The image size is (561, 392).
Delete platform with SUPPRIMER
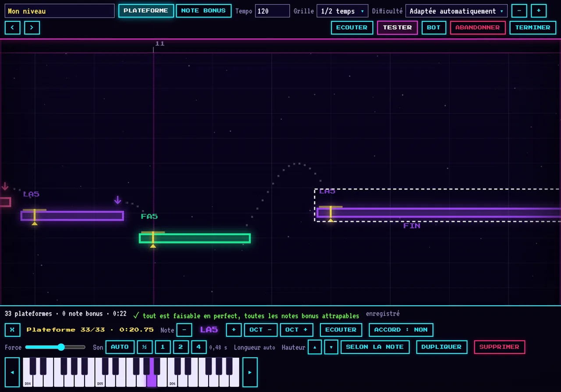pos(499,347)
